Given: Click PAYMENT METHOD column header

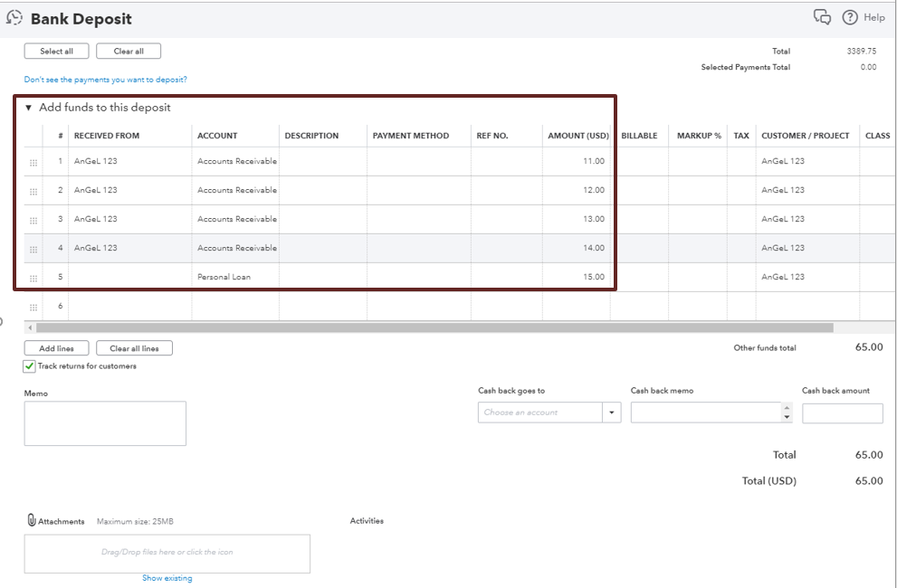Looking at the screenshot, I should tap(411, 136).
